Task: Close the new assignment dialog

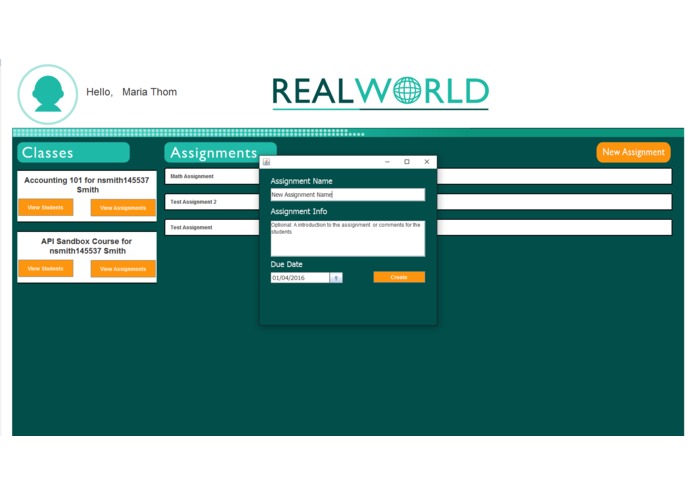Action: tap(427, 162)
